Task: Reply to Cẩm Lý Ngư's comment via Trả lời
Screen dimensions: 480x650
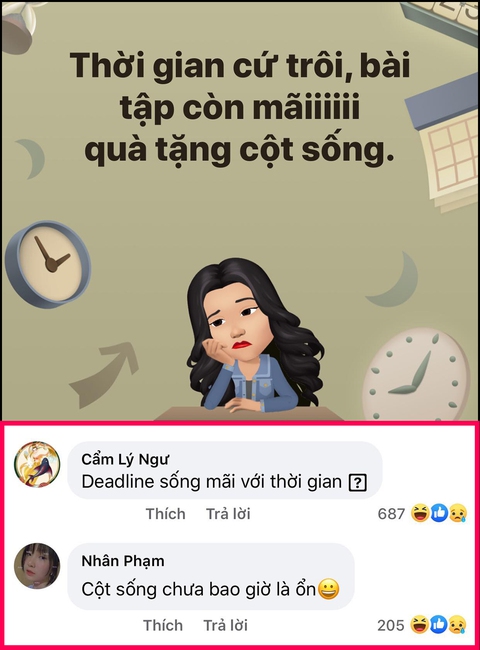Action: coord(228,514)
